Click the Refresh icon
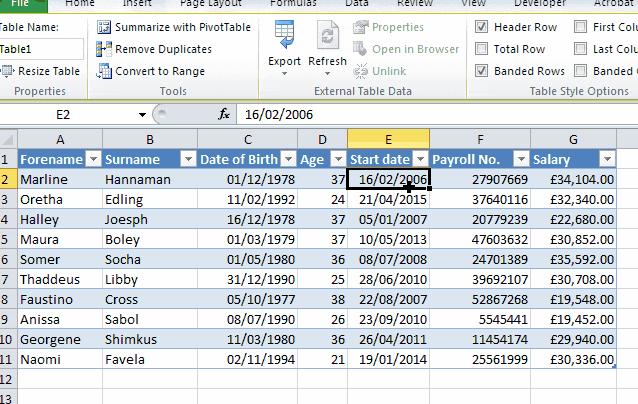The image size is (638, 404). pos(328,35)
